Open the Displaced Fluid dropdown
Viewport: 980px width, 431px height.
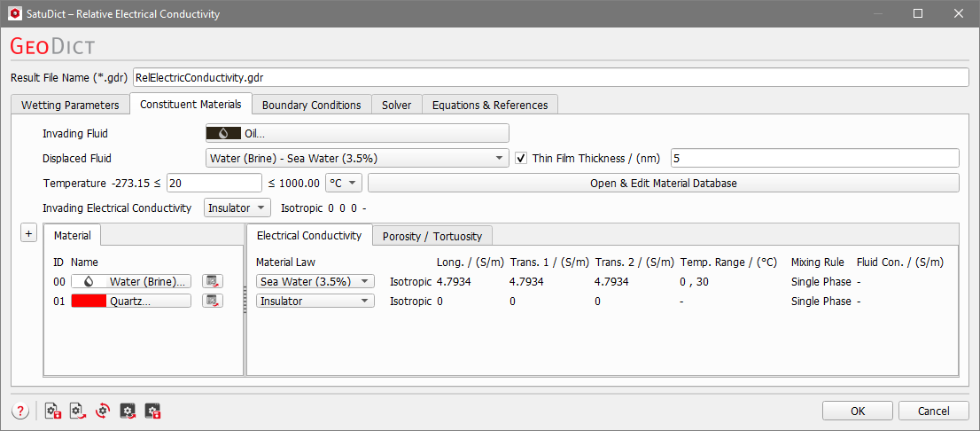[x=357, y=158]
